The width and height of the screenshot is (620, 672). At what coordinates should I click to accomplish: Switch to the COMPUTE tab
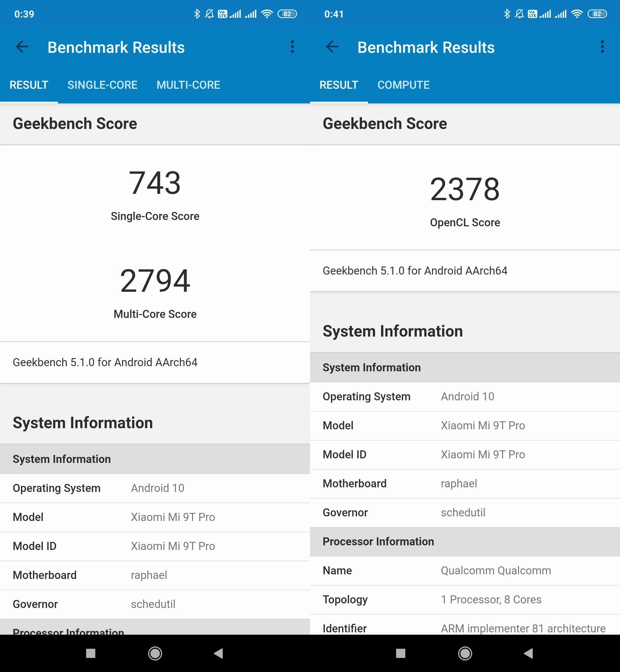[403, 85]
